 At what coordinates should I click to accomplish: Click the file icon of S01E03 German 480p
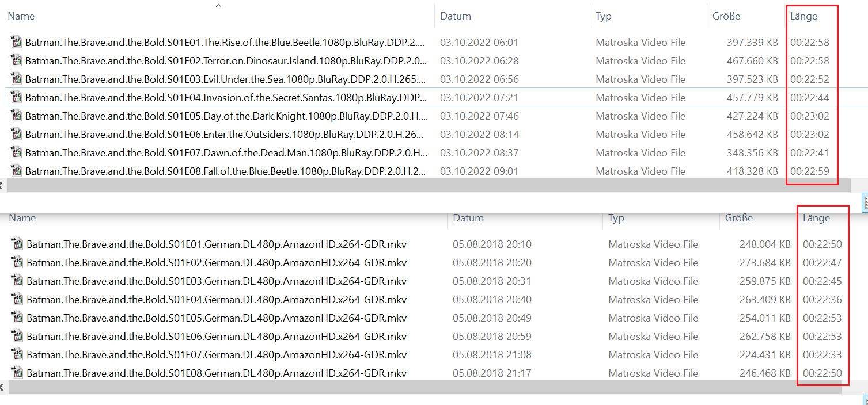click(x=17, y=281)
